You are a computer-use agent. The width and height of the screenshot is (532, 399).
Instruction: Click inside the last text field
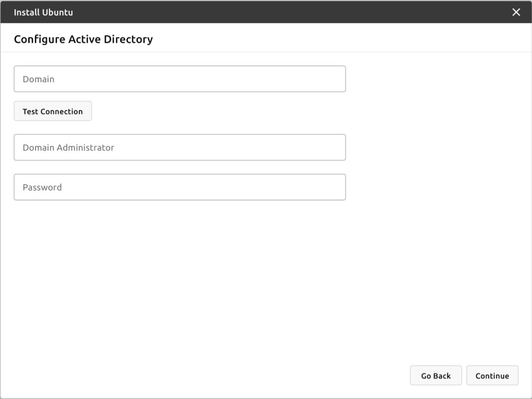[180, 187]
